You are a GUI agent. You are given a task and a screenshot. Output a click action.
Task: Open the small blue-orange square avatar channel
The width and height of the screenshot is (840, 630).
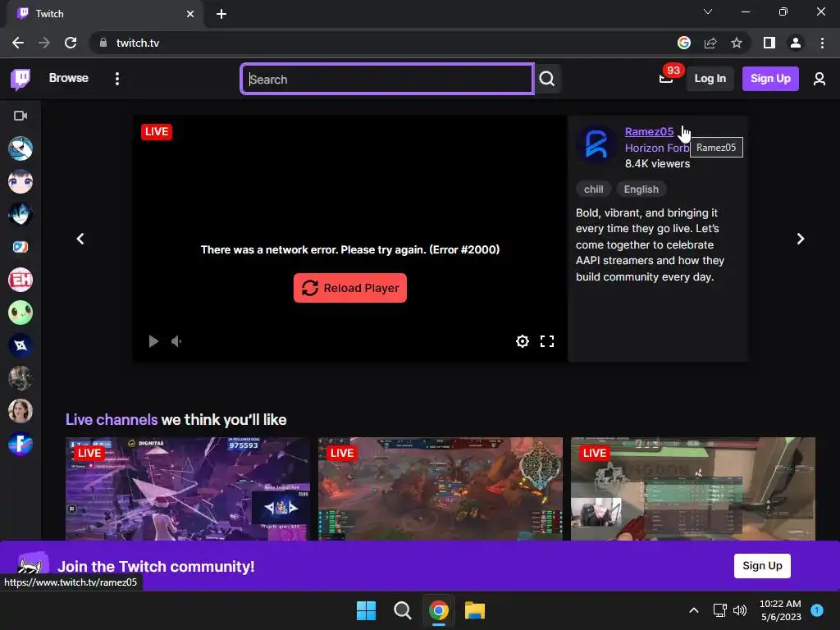21,247
